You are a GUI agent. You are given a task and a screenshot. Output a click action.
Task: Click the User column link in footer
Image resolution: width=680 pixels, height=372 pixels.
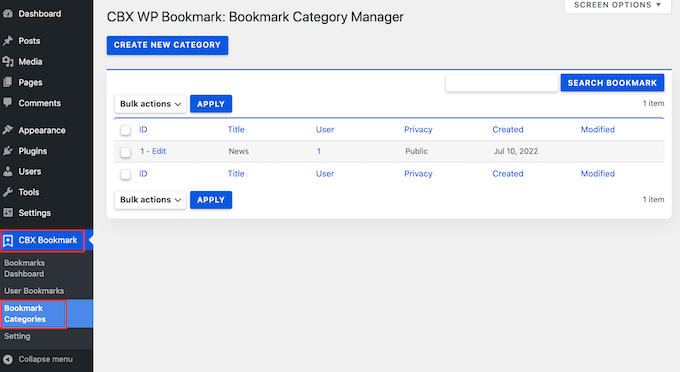[325, 174]
